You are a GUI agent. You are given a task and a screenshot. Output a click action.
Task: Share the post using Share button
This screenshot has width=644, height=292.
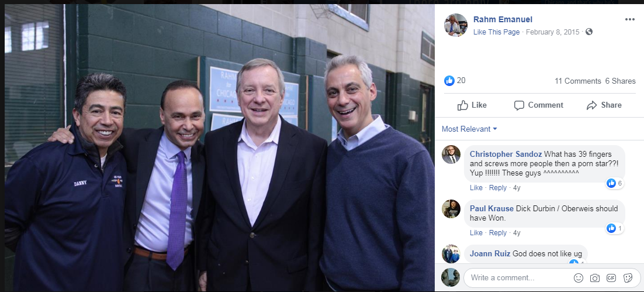click(x=604, y=105)
